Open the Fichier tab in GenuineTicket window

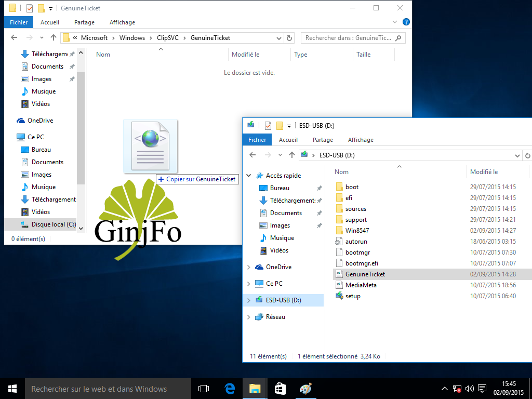[x=19, y=22]
